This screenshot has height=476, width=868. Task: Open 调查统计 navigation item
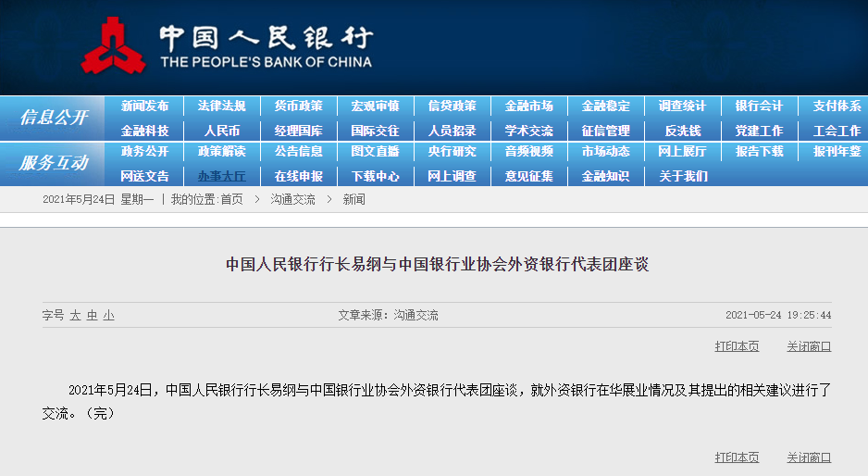[683, 106]
